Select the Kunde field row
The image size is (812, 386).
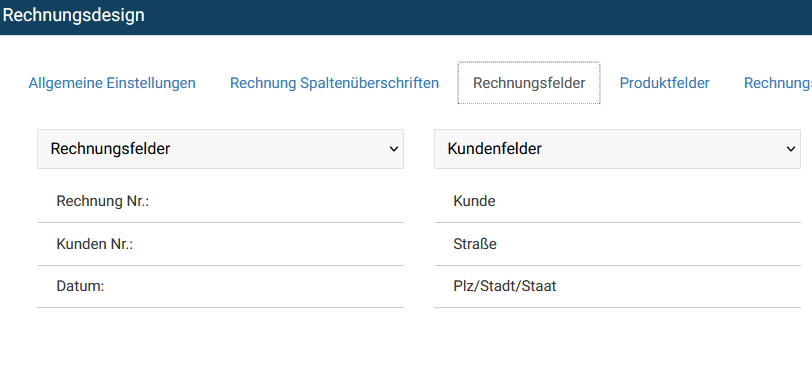(618, 201)
